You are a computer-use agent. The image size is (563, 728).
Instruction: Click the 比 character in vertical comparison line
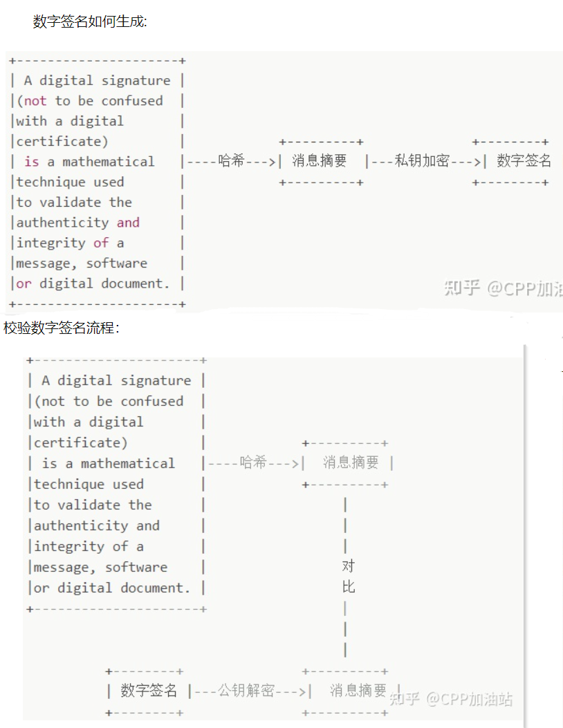point(348,587)
